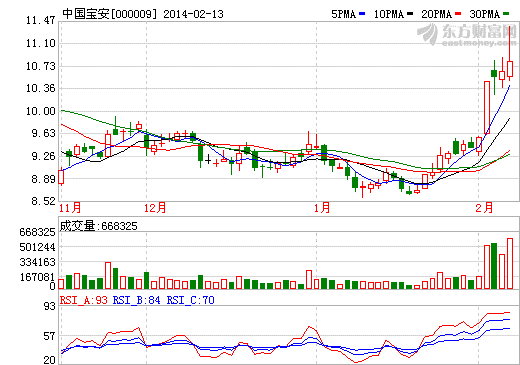This screenshot has width=520, height=365.
Task: Click the last, tallest red volume bar
Action: pyautogui.click(x=510, y=263)
